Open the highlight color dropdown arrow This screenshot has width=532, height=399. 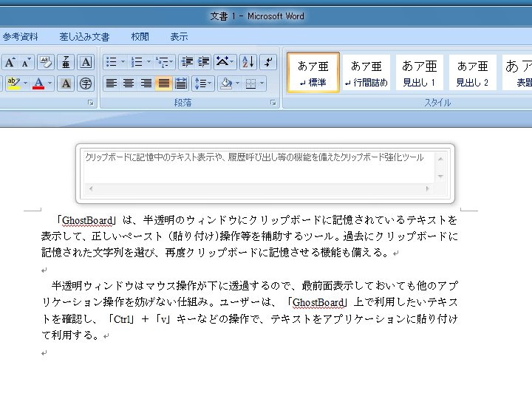(25, 83)
